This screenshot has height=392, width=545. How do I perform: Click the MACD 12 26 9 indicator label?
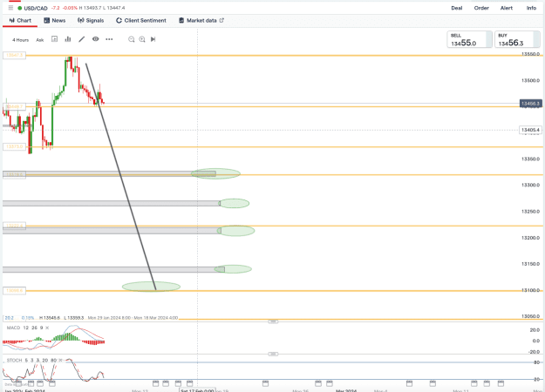pos(24,328)
